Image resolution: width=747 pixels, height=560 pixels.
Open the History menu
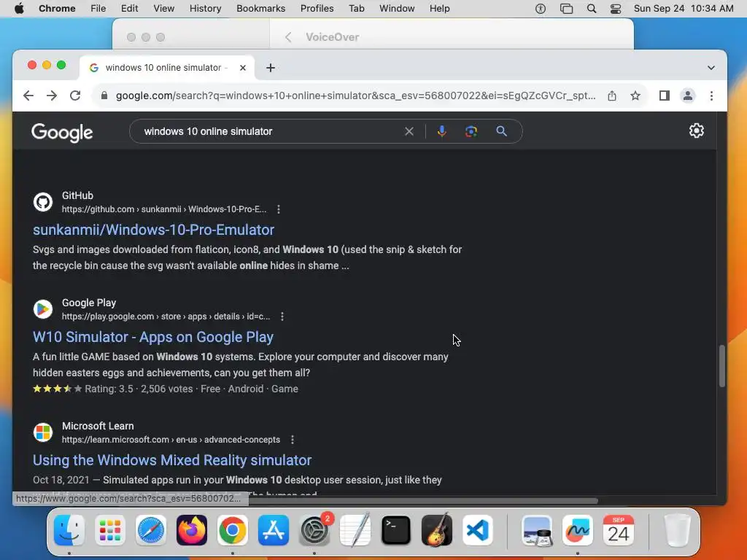205,9
